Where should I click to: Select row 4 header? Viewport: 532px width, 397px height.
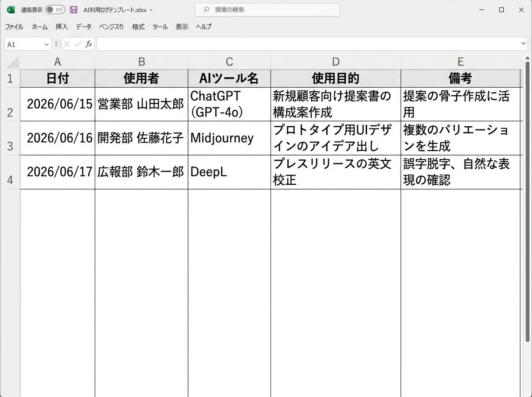click(x=10, y=172)
